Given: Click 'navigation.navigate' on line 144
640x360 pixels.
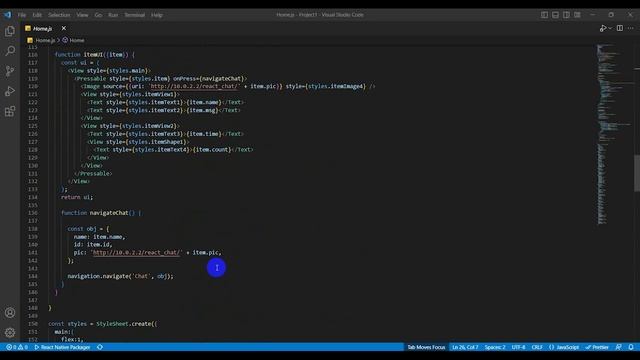Looking at the screenshot, I should [98, 276].
